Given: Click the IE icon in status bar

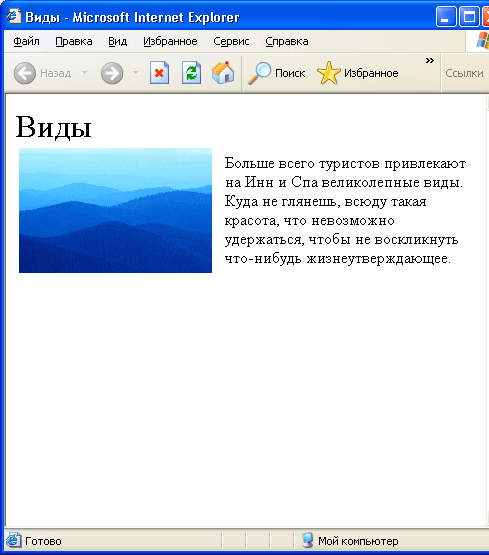Looking at the screenshot, I should [x=13, y=540].
